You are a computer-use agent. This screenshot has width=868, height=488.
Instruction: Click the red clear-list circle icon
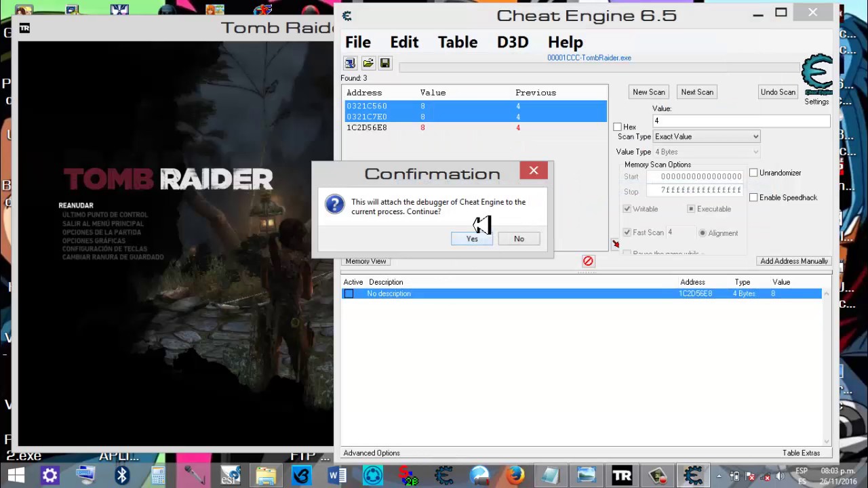[588, 261]
